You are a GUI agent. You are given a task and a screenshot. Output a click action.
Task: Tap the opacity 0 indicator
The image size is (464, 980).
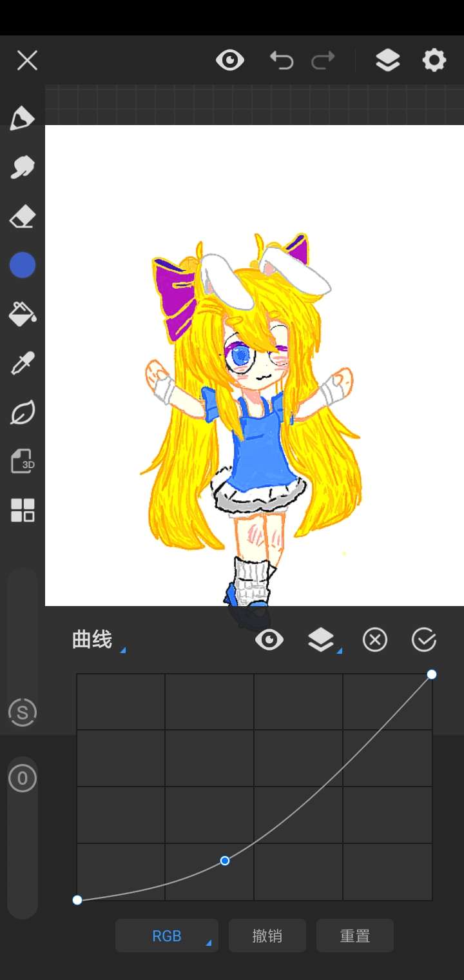point(23,779)
